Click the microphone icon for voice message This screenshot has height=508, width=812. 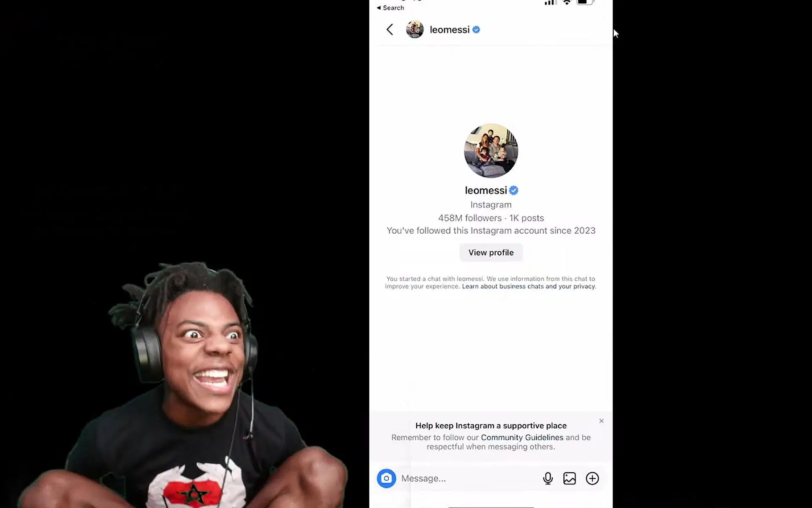[548, 478]
